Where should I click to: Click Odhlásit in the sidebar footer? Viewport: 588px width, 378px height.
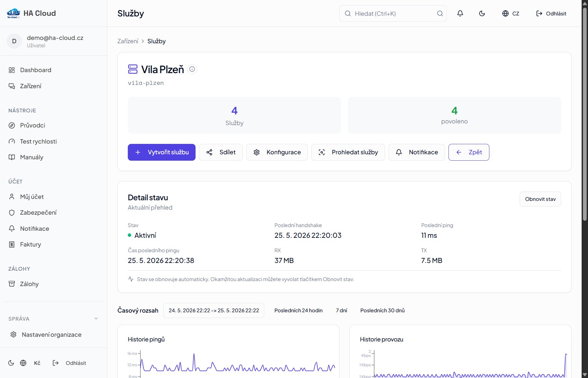pos(69,363)
